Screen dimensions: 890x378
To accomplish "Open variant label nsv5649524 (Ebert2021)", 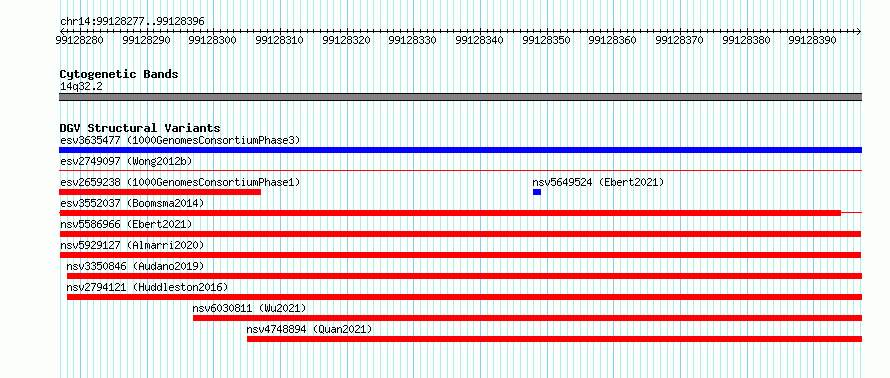I will pos(598,182).
